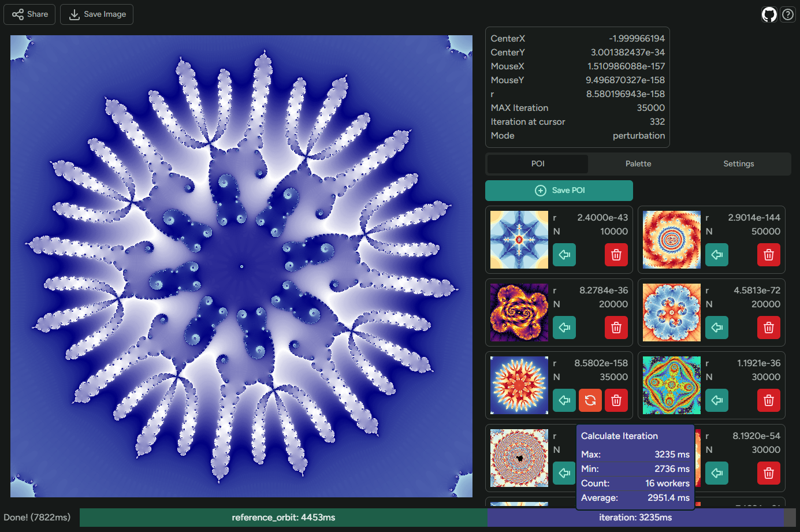This screenshot has width=800, height=532.
Task: Load the POI beside the spiral thumbnail
Action: pos(564,473)
